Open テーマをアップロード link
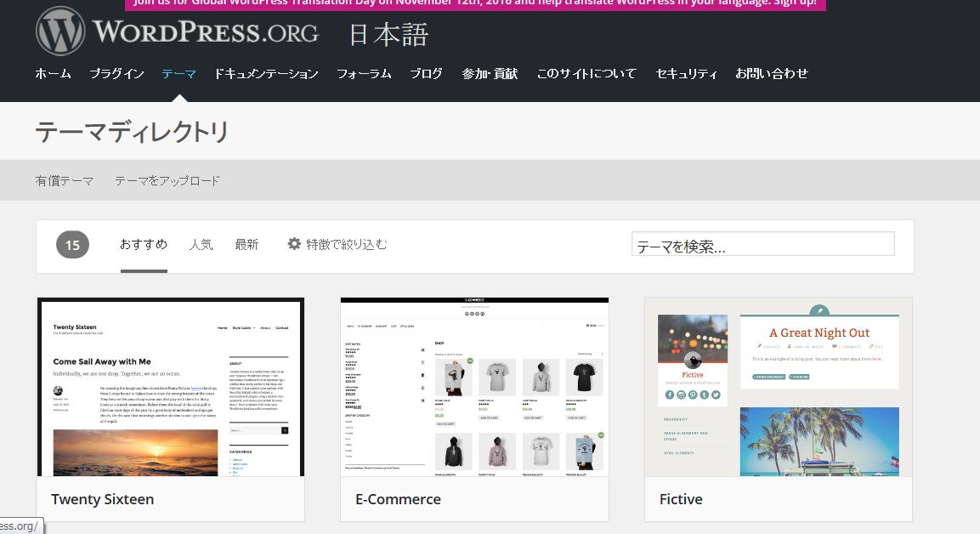The height and width of the screenshot is (534, 980). pyautogui.click(x=167, y=181)
